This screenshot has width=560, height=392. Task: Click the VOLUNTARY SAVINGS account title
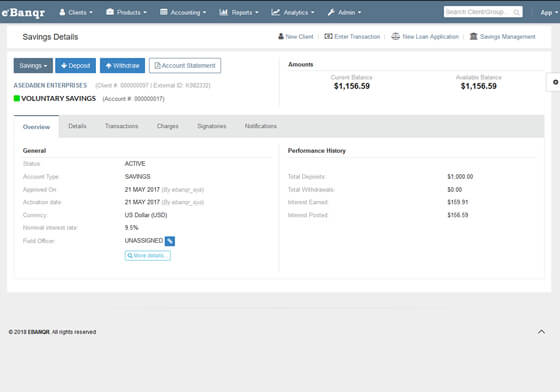[x=59, y=99]
